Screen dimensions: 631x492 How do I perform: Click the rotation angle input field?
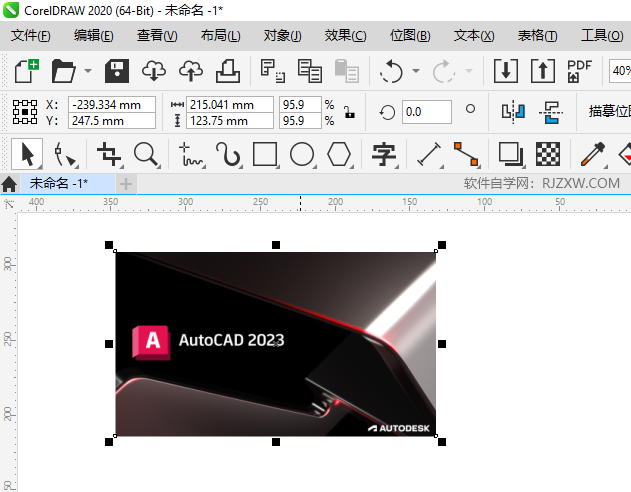426,112
